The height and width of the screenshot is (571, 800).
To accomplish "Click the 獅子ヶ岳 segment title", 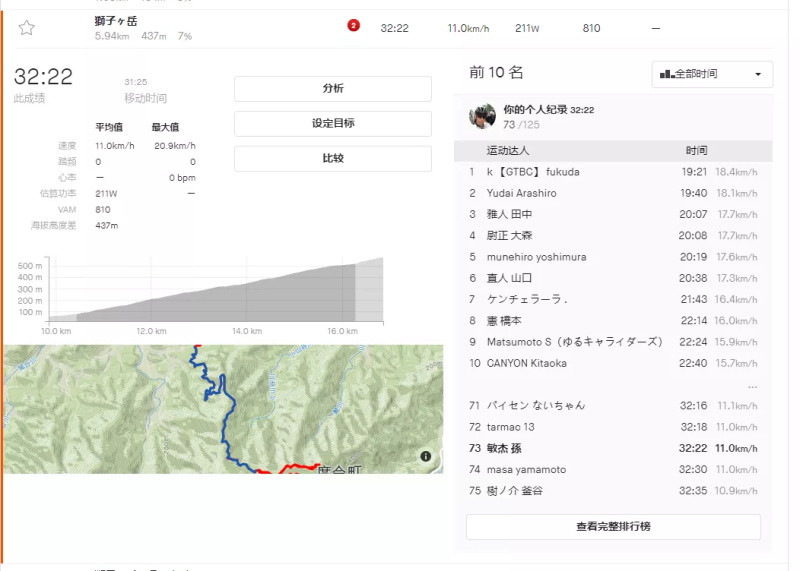I will tap(115, 20).
